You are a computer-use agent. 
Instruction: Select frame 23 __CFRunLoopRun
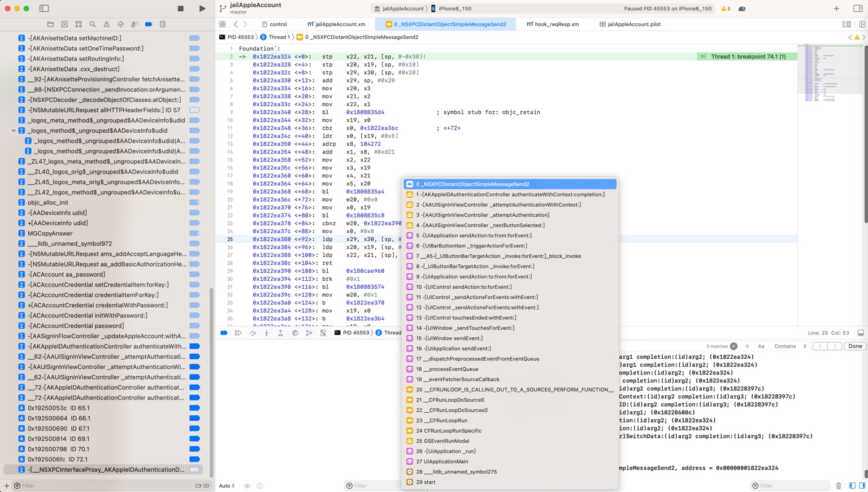pos(510,420)
